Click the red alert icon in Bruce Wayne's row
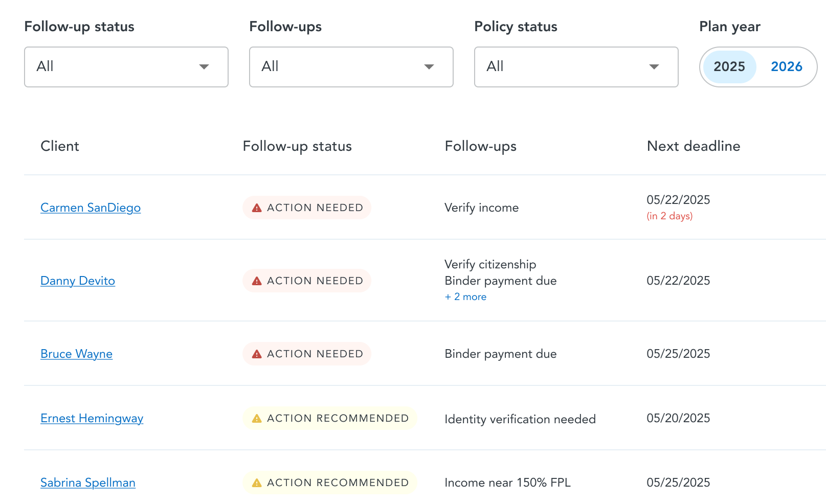 [257, 354]
